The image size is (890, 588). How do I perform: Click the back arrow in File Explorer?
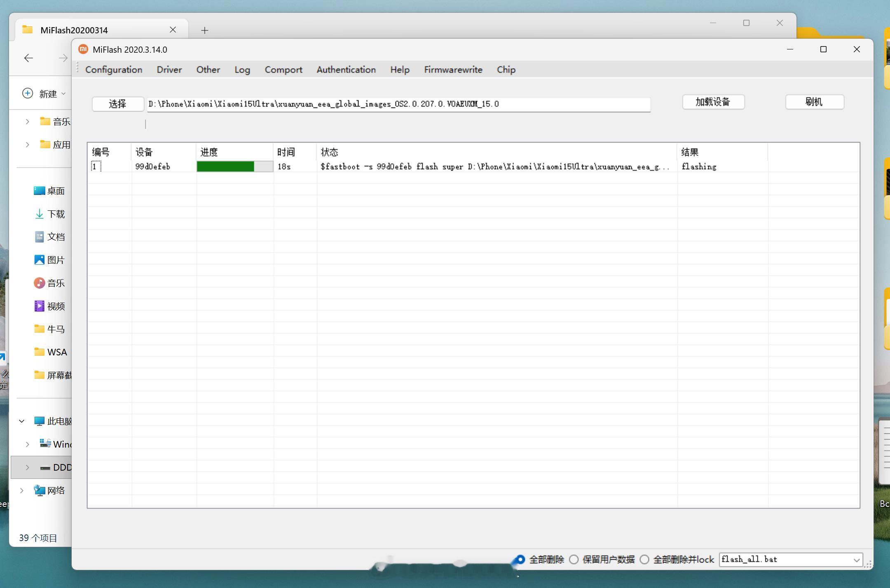point(28,58)
